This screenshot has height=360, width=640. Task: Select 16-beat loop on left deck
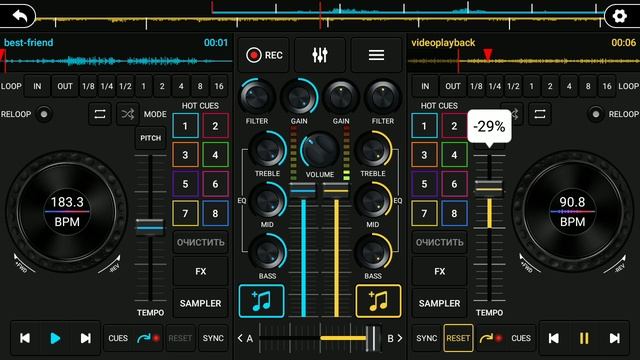219,86
